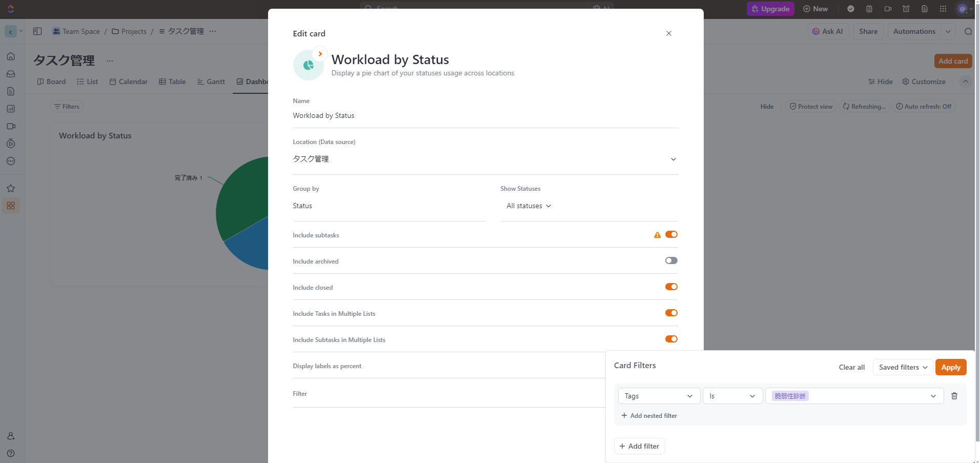980x463 pixels.
Task: Delete the Tags filter with trash icon
Action: click(954, 396)
